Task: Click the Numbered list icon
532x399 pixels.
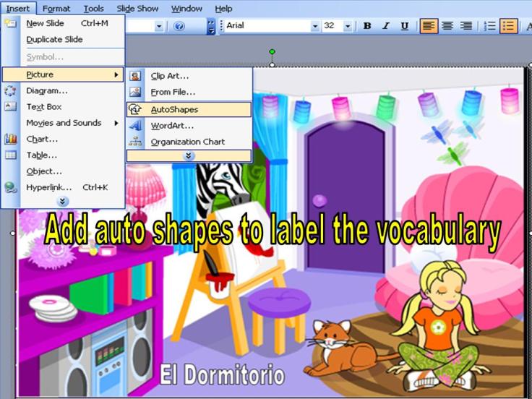Action: (489, 26)
